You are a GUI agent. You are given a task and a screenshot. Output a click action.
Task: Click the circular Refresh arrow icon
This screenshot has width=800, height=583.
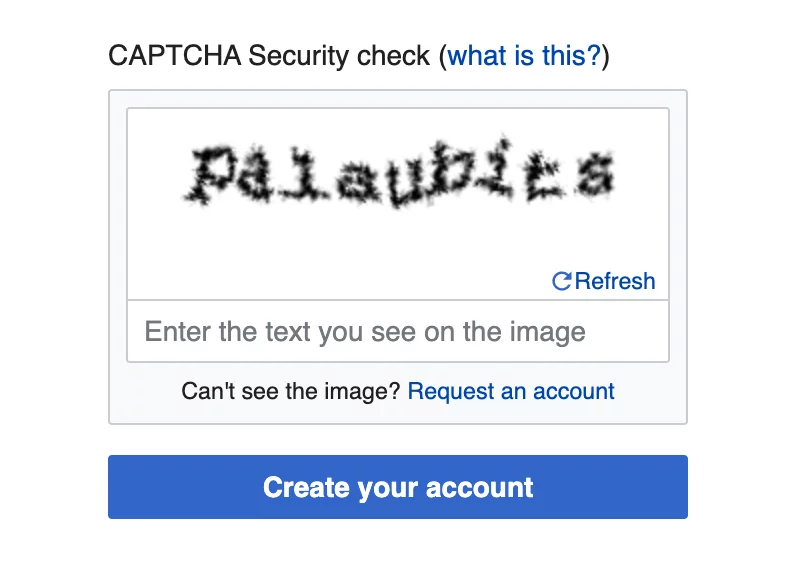[562, 281]
